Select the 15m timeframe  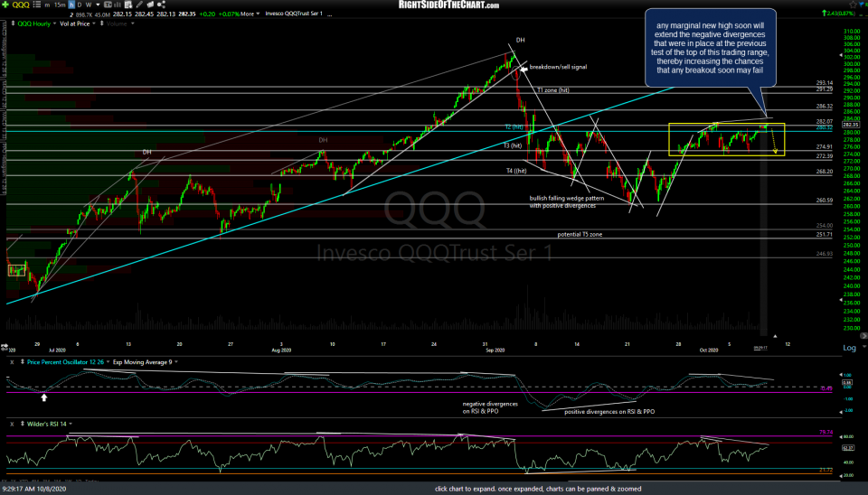coord(60,5)
